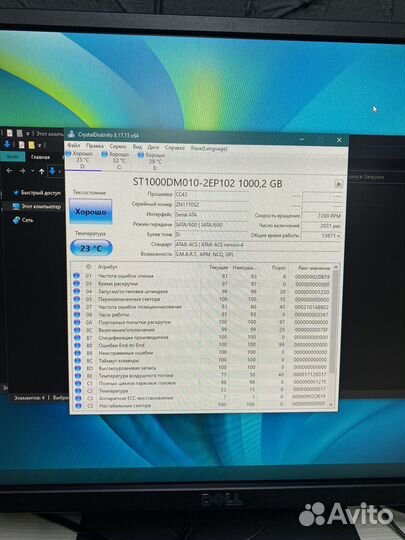
Task: Open the Файл tab in Explorer ribbon
Action: (x=13, y=157)
